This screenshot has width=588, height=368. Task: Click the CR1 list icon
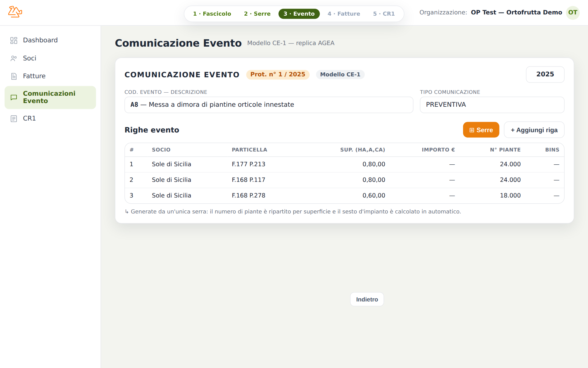coord(14,118)
